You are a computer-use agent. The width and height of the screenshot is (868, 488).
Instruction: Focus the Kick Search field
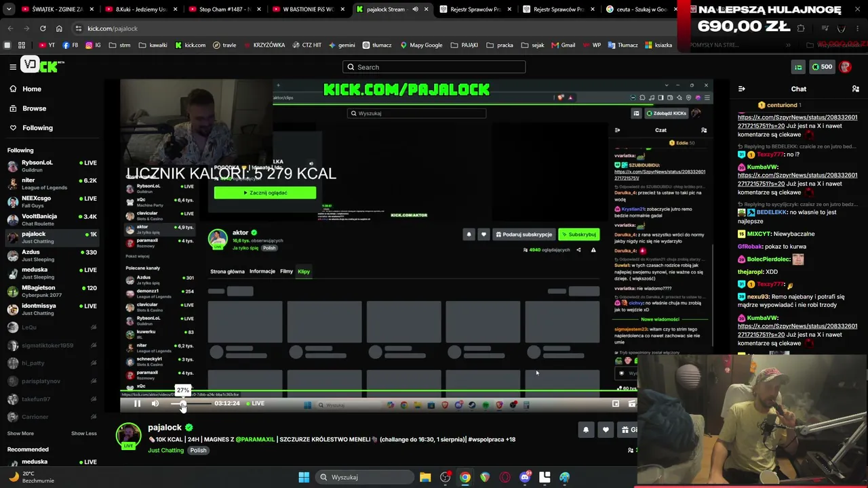(x=434, y=67)
